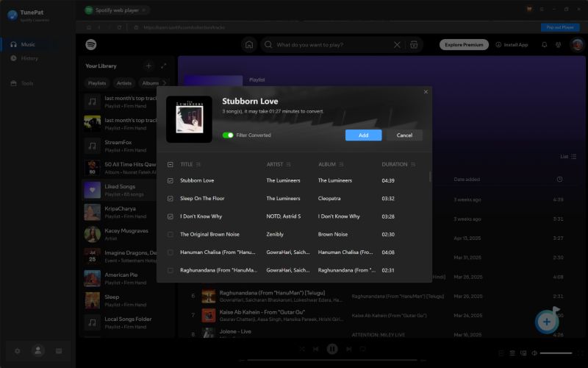This screenshot has width=588, height=368.
Task: Toggle the select-all checkbox in header
Action: coord(171,164)
